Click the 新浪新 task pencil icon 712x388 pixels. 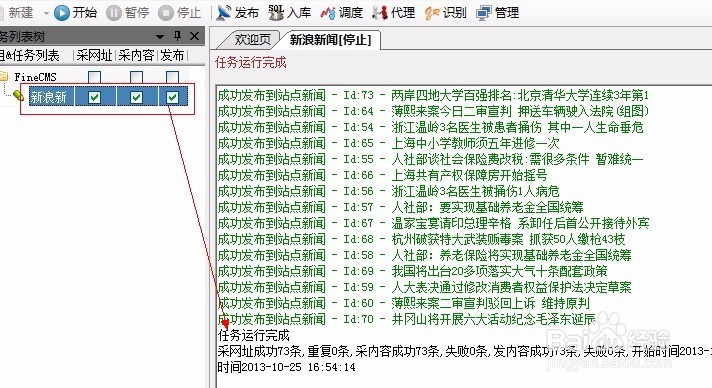[x=18, y=95]
